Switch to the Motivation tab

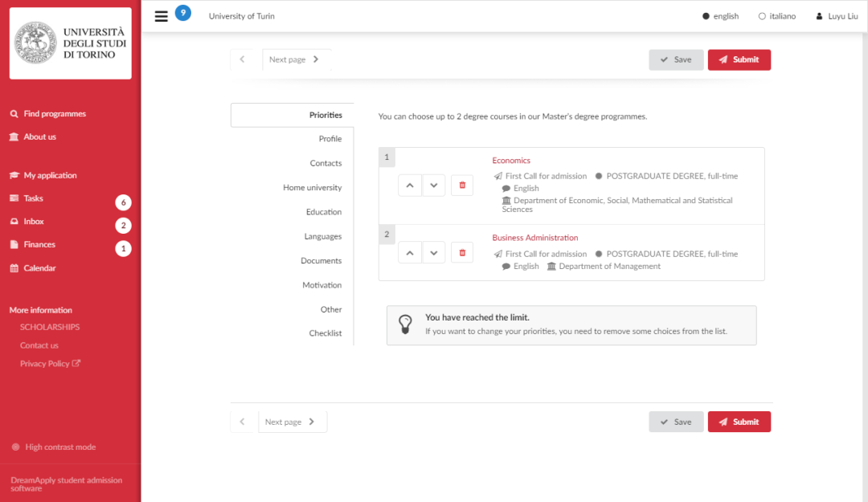pyautogui.click(x=321, y=285)
